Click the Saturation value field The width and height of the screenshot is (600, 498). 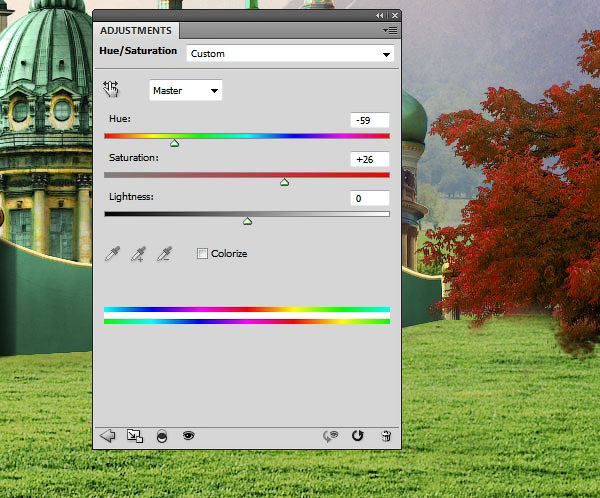369,159
